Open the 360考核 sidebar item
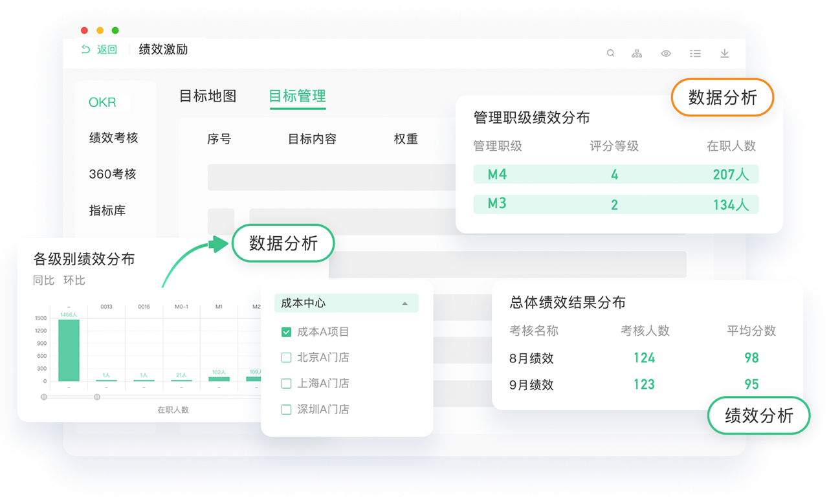The image size is (829, 504). point(113,174)
